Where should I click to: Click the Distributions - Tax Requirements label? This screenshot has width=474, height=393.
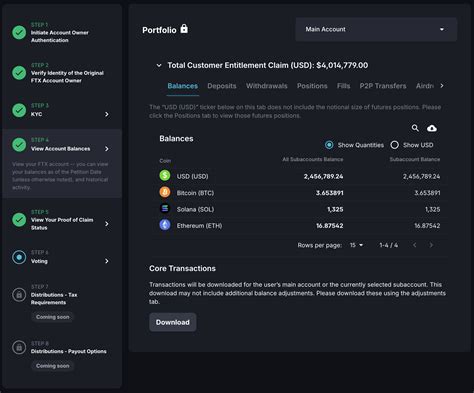tap(54, 298)
